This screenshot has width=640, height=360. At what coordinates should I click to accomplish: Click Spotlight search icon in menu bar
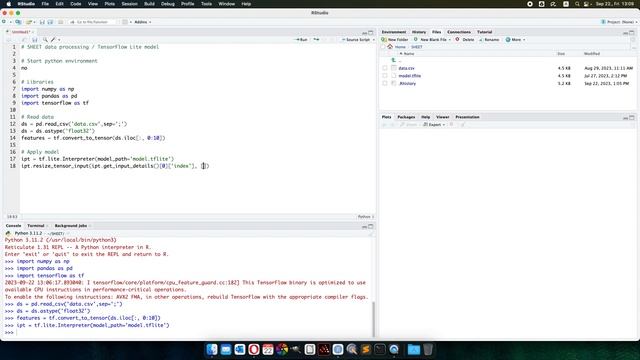click(577, 4)
